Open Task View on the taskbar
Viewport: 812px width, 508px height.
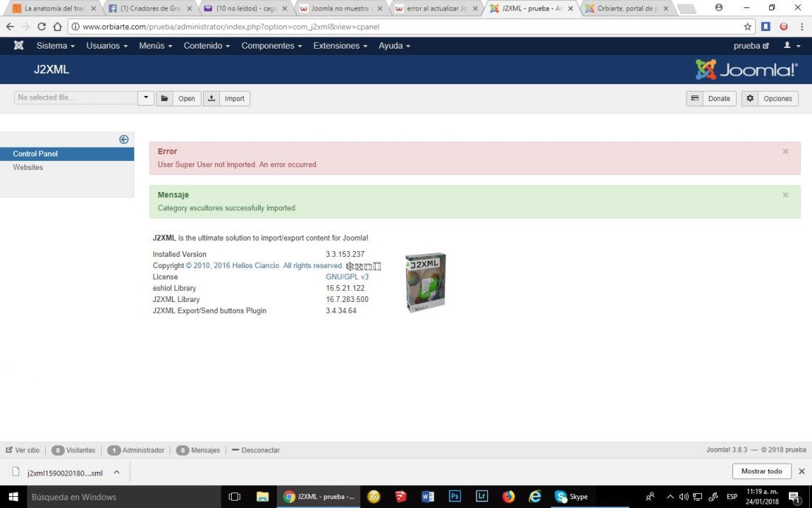235,497
